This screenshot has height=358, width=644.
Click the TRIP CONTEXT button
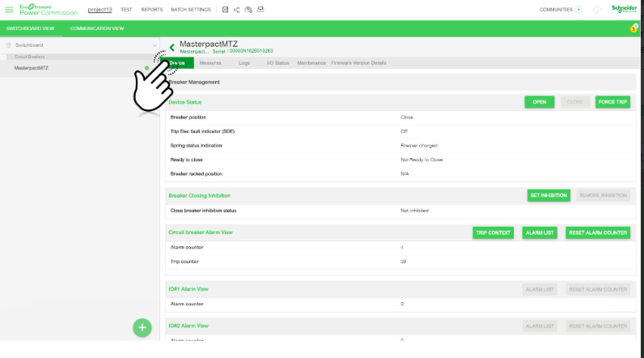(494, 232)
